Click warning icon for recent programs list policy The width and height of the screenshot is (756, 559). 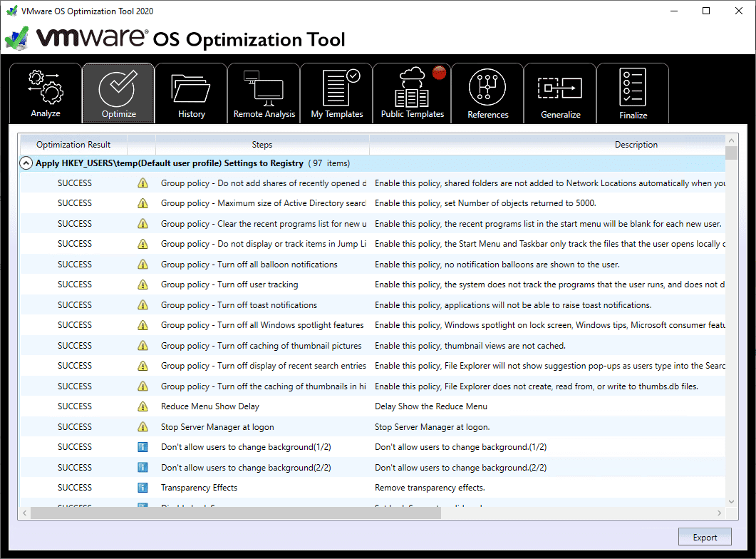143,224
